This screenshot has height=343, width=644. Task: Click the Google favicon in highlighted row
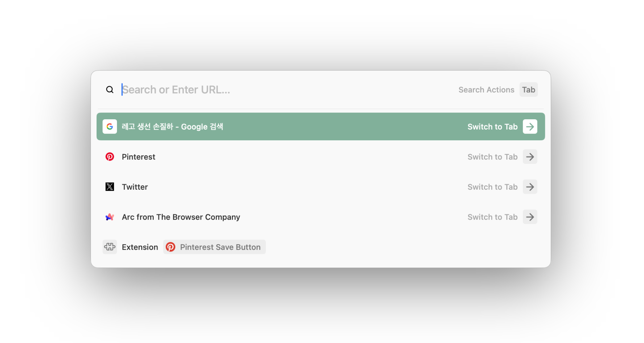coord(110,126)
